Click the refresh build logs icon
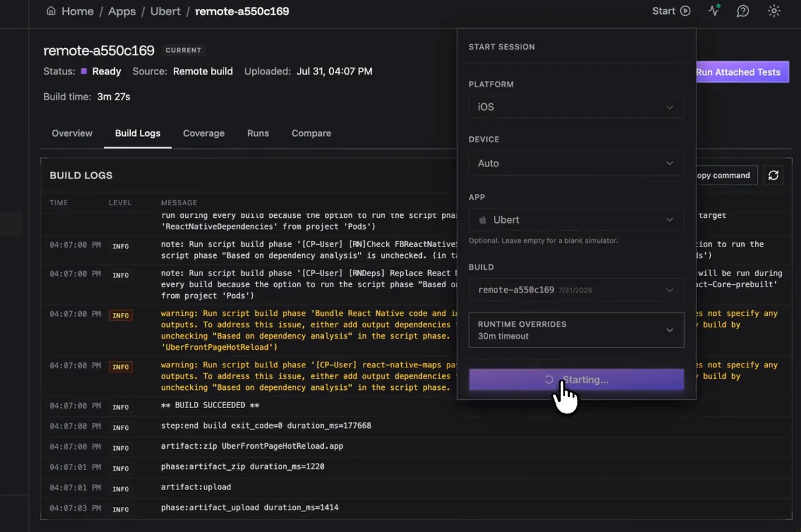This screenshot has height=532, width=801. pyautogui.click(x=773, y=175)
